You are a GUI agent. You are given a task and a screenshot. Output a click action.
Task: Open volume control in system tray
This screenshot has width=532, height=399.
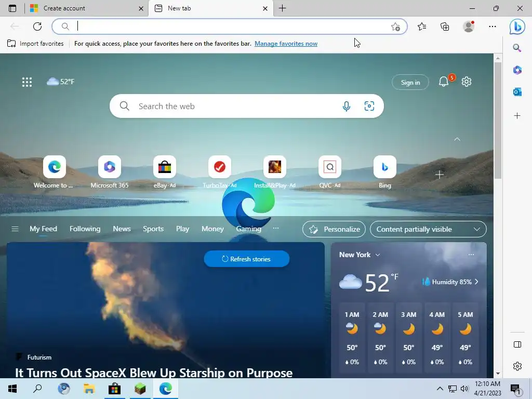pos(464,389)
